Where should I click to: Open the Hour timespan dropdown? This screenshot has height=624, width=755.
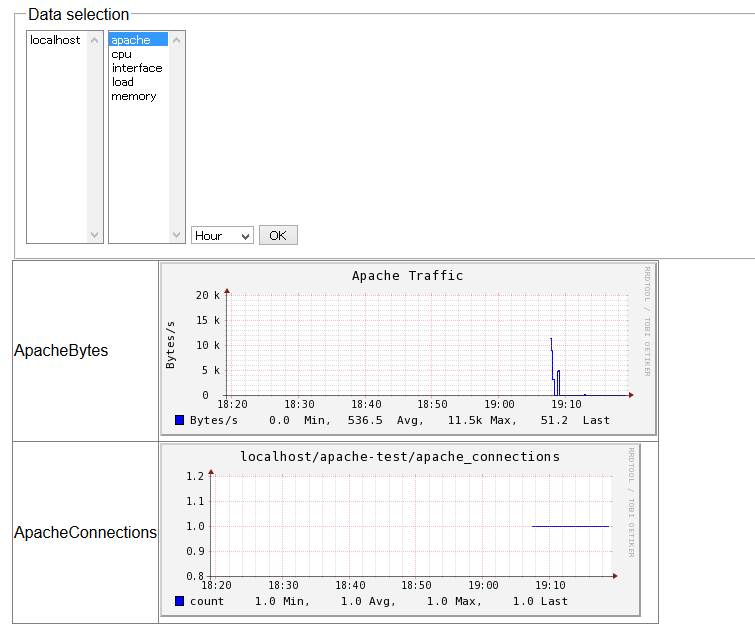222,235
